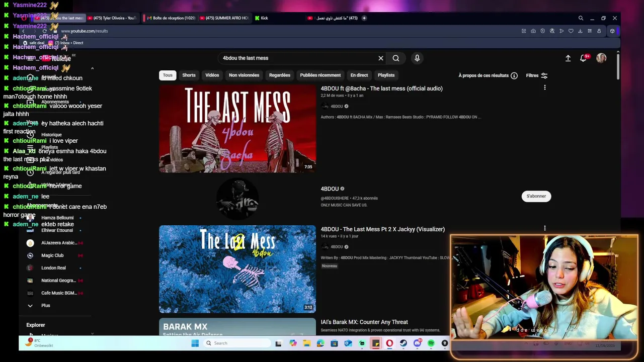This screenshot has width=644, height=362.
Task: Switch to Tyler Oliveira YouTube browser tab
Action: point(112,18)
